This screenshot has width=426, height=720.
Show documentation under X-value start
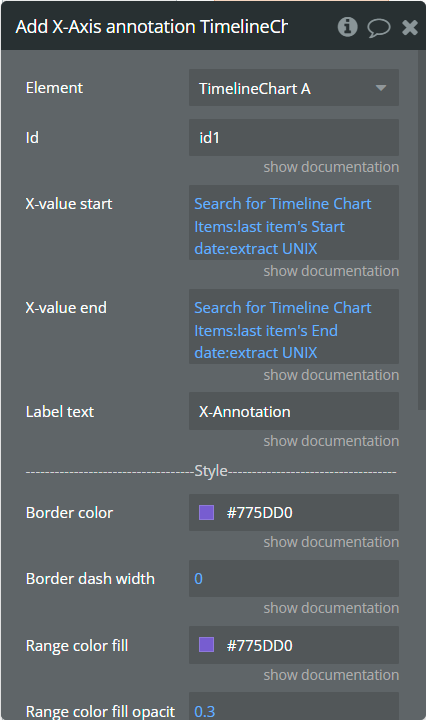tap(331, 271)
